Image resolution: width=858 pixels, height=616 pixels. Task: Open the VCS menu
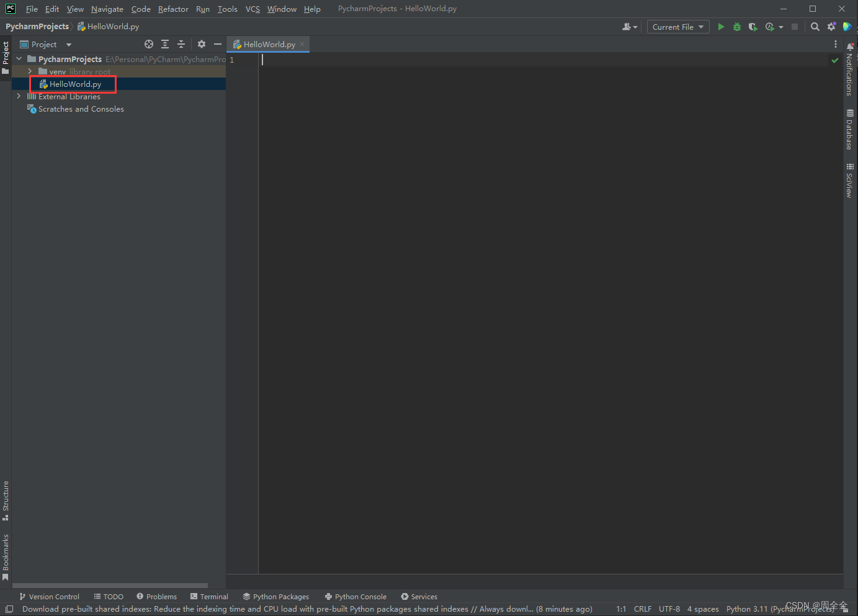pos(252,9)
